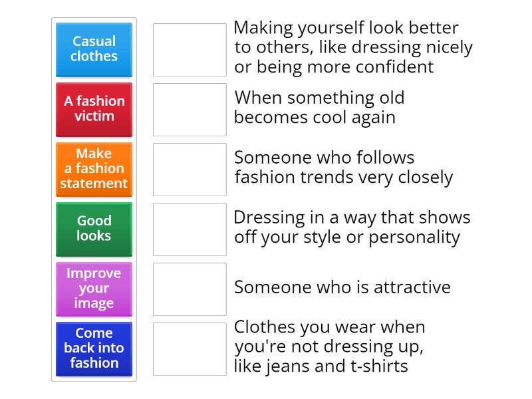Click the orange Make a fashion statement tile

click(x=94, y=169)
